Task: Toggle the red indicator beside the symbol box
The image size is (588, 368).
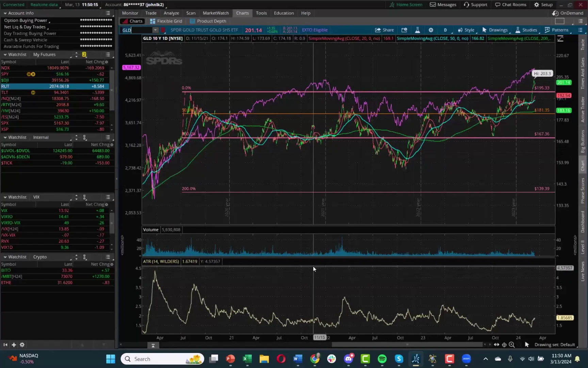Action: pos(163,30)
